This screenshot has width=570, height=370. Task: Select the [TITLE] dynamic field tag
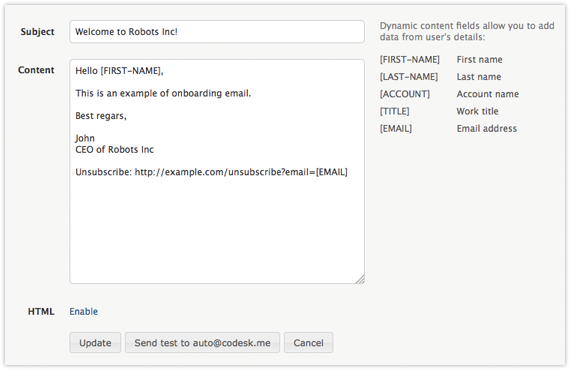click(394, 111)
